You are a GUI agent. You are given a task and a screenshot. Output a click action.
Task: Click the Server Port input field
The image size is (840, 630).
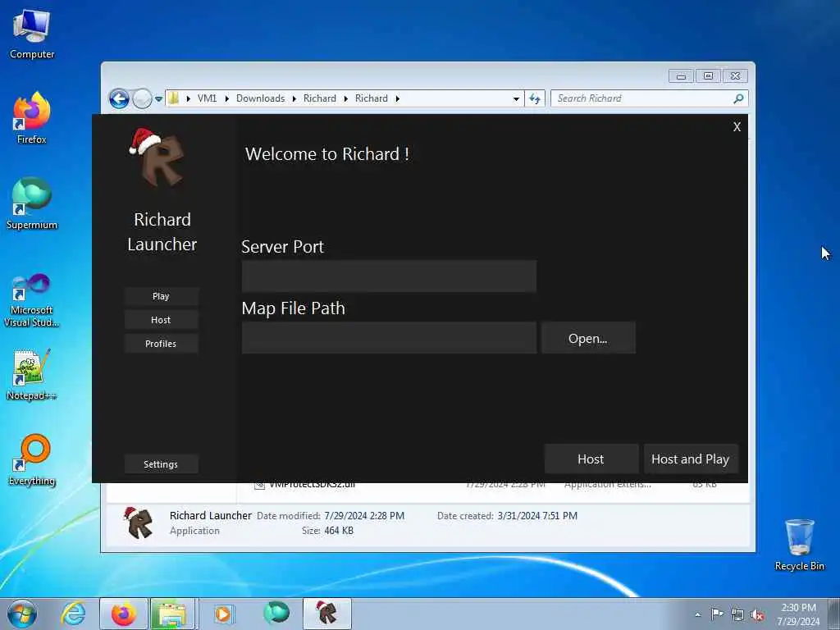(x=389, y=276)
